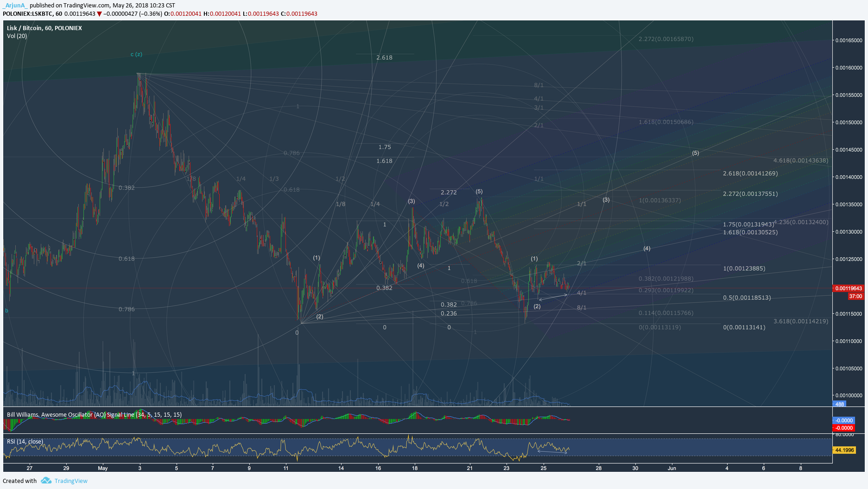Select the Awesome Oscillator indicator label
The image size is (868, 489).
point(94,415)
